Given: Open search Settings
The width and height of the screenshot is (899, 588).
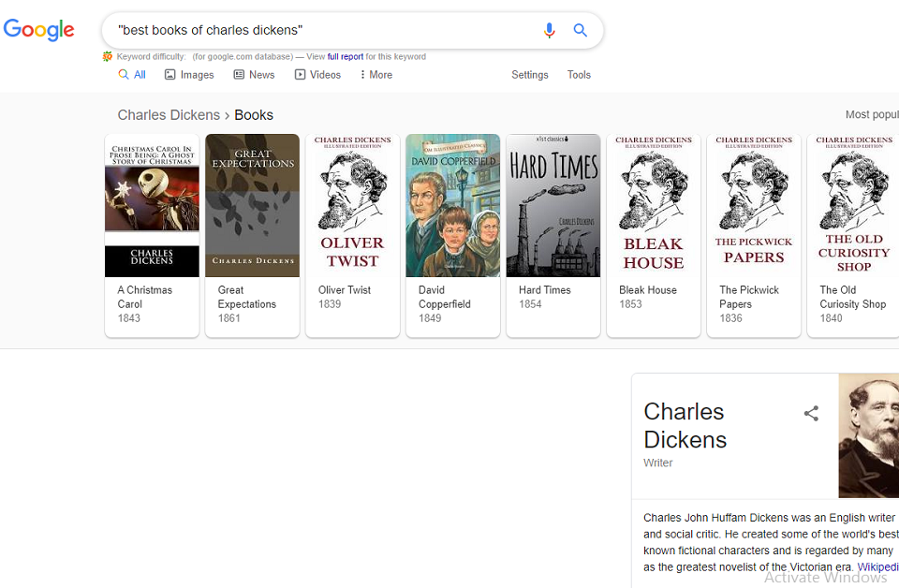Looking at the screenshot, I should pos(530,75).
